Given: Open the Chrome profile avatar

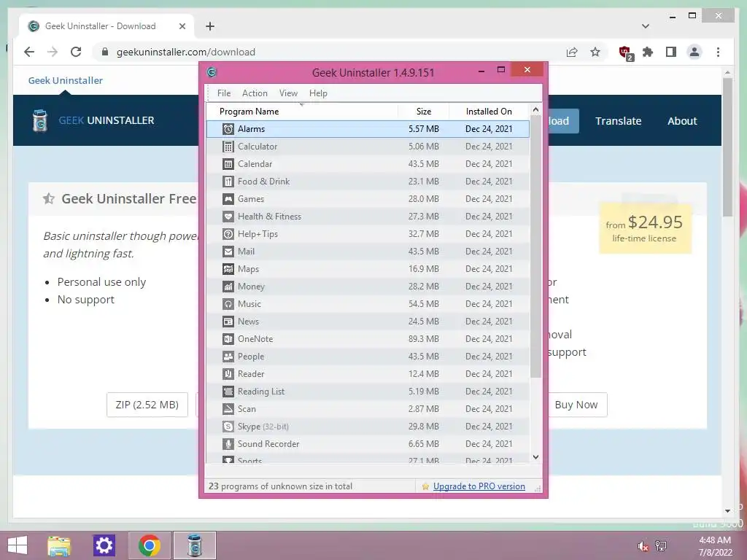Looking at the screenshot, I should point(694,52).
